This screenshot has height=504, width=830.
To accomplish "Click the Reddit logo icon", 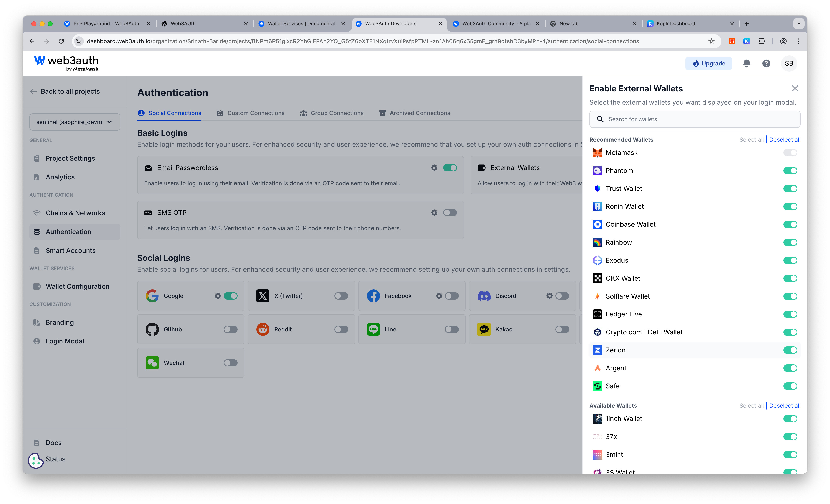I will [262, 329].
